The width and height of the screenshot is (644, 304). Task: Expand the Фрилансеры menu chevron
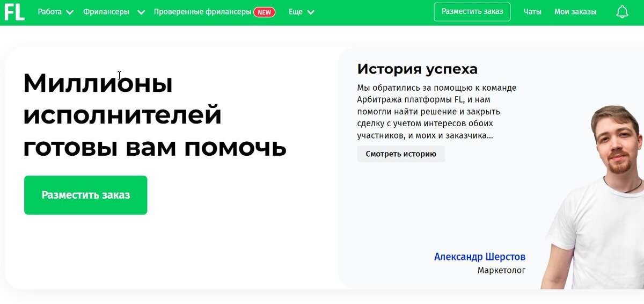(x=141, y=12)
